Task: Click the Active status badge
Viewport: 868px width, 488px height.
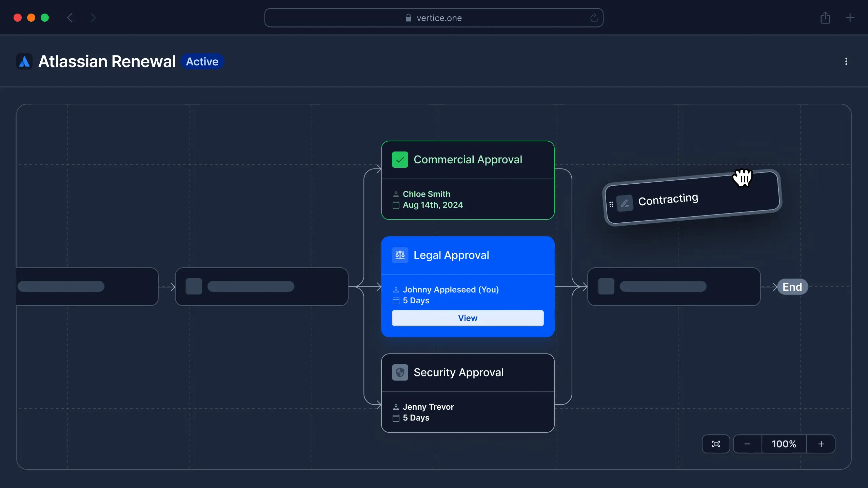Action: click(202, 61)
